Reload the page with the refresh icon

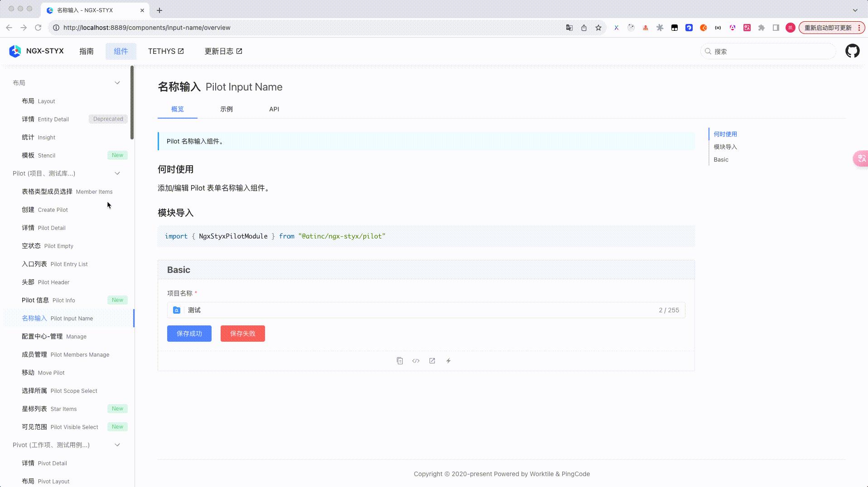tap(38, 28)
